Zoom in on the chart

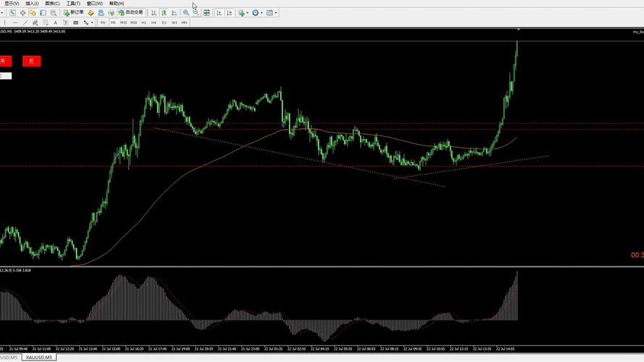(x=186, y=12)
